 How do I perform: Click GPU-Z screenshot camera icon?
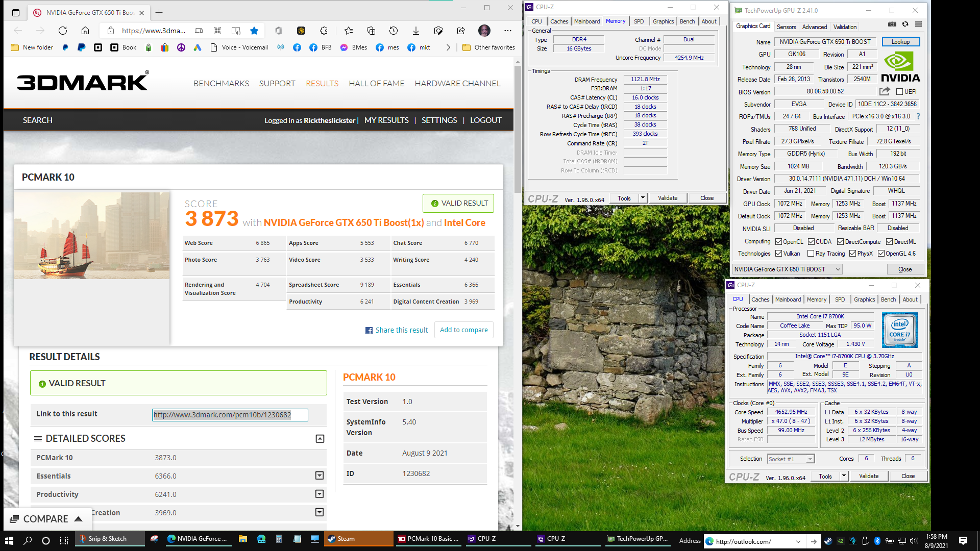tap(892, 24)
